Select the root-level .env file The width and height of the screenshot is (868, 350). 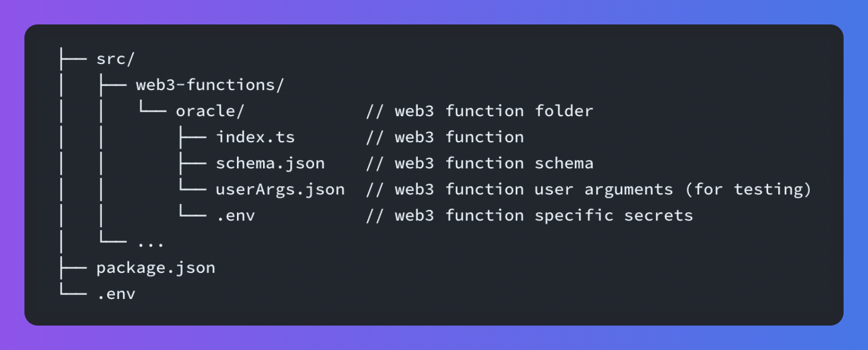click(116, 294)
